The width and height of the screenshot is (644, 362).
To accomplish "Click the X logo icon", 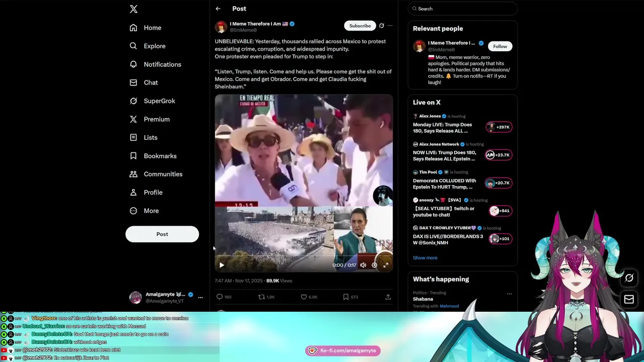I will [x=133, y=9].
